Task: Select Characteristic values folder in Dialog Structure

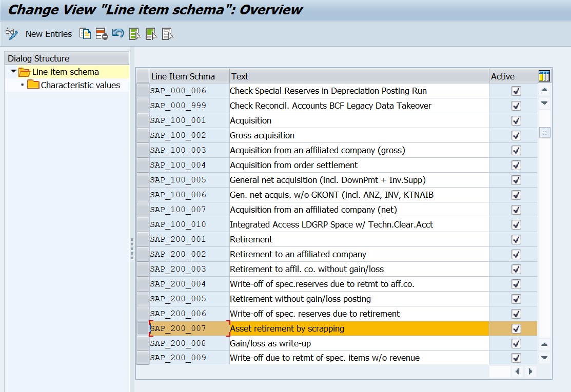Action: click(x=80, y=85)
